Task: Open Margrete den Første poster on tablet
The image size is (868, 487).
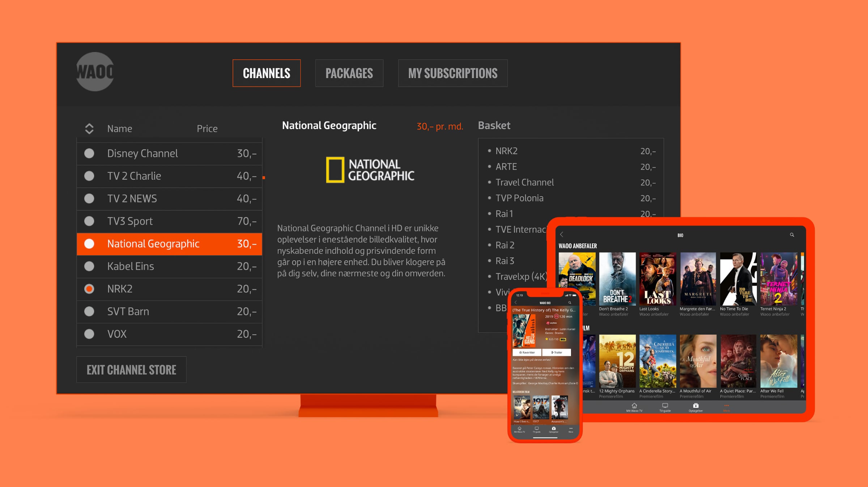Action: tap(698, 279)
